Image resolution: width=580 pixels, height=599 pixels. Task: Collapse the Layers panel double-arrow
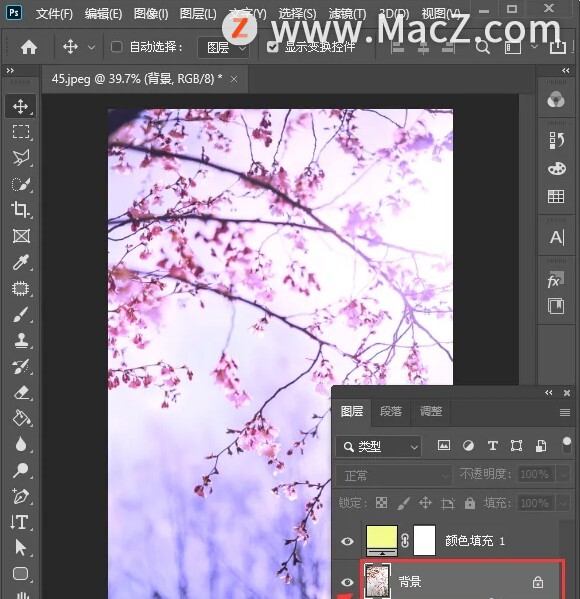coord(549,393)
